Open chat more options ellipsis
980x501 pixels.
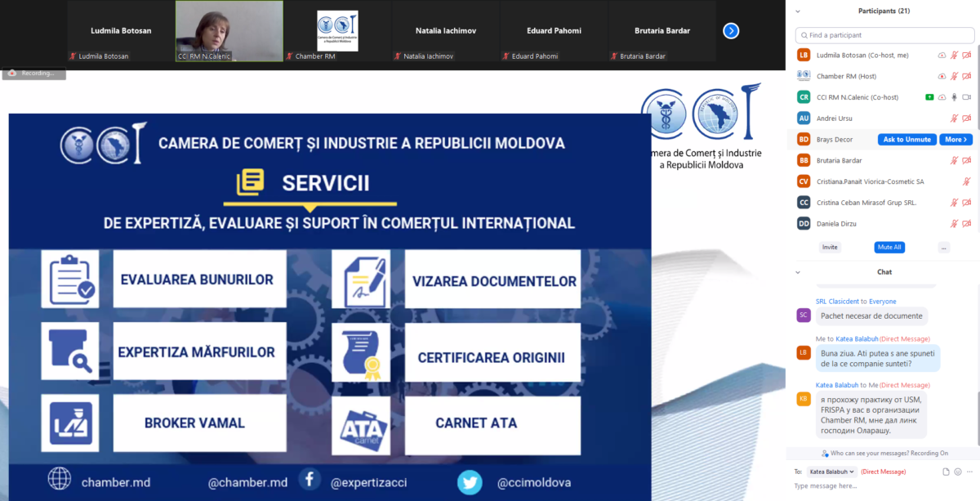coord(969,472)
